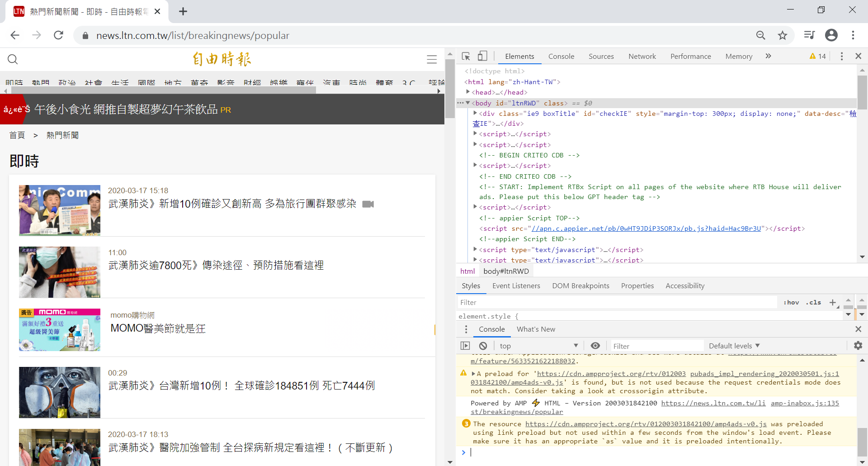
Task: Open article 新增10例確診又創新高
Action: pos(232,204)
